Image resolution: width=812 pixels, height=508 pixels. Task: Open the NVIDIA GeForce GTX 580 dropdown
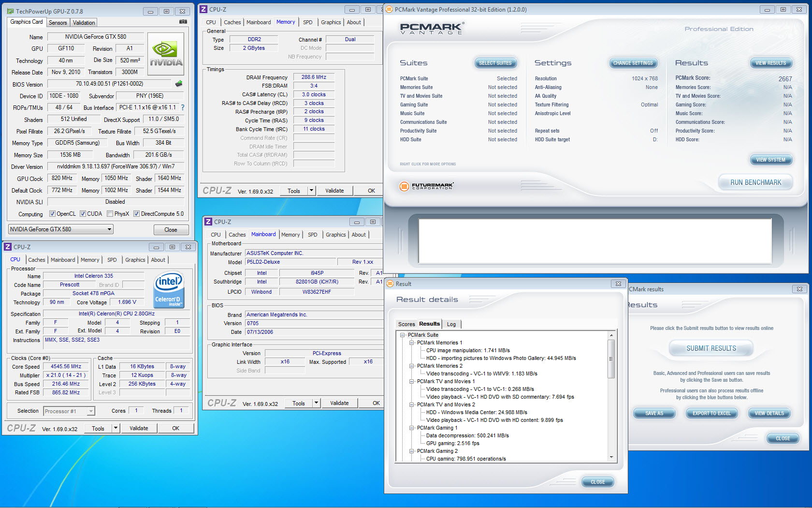tap(61, 229)
